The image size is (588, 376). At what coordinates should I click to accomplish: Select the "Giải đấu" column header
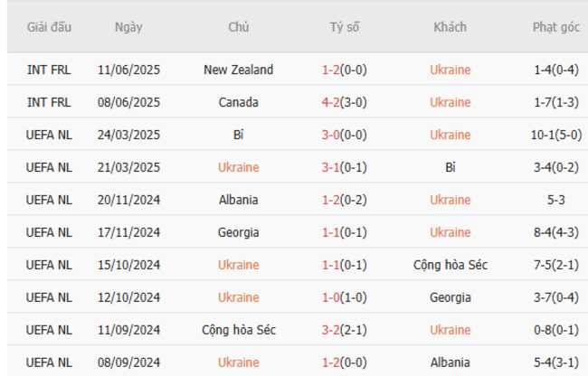[x=49, y=27]
